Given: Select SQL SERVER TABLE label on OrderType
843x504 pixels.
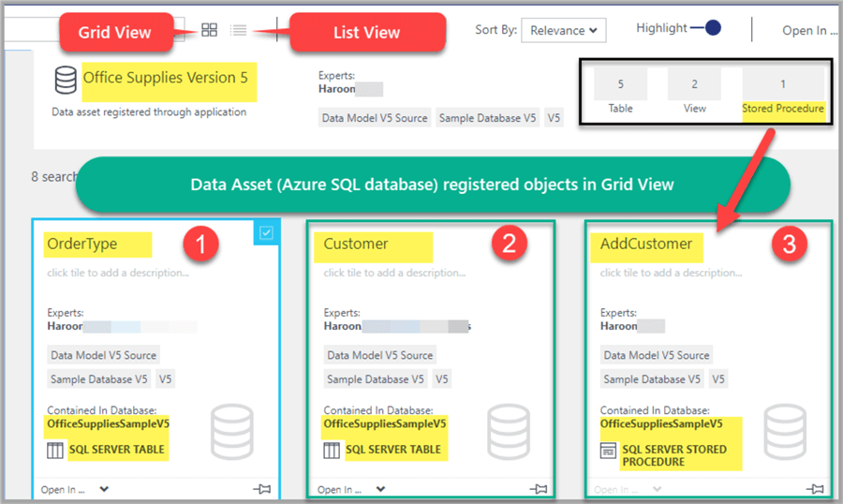Looking at the screenshot, I should [117, 450].
